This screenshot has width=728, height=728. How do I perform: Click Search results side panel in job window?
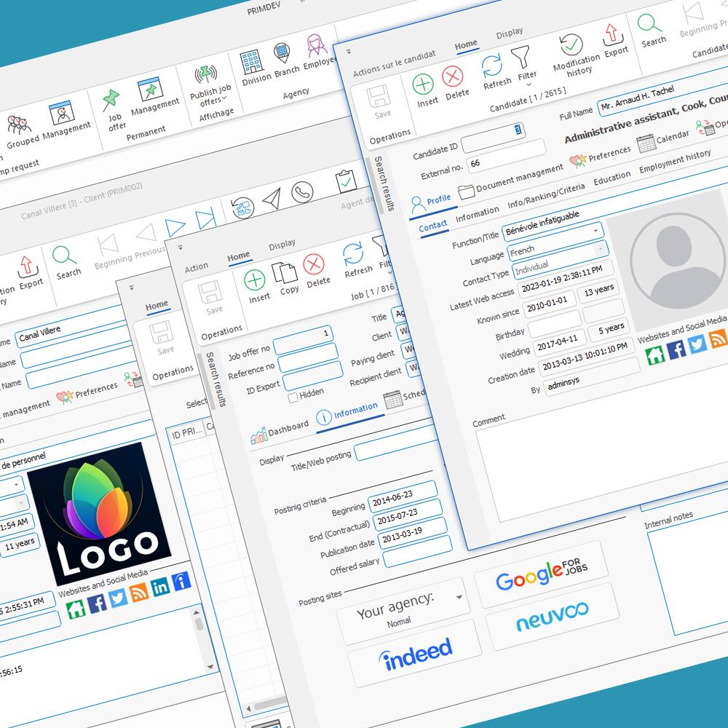point(216,380)
